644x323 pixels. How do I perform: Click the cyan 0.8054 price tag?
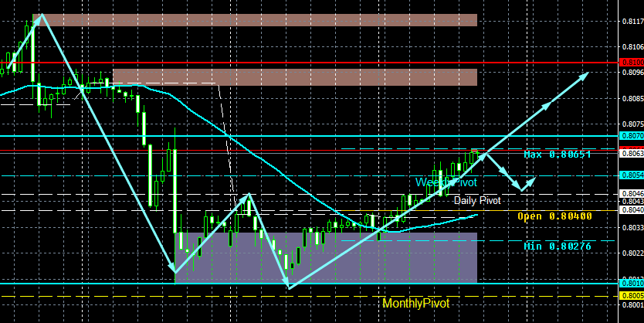pyautogui.click(x=632, y=175)
